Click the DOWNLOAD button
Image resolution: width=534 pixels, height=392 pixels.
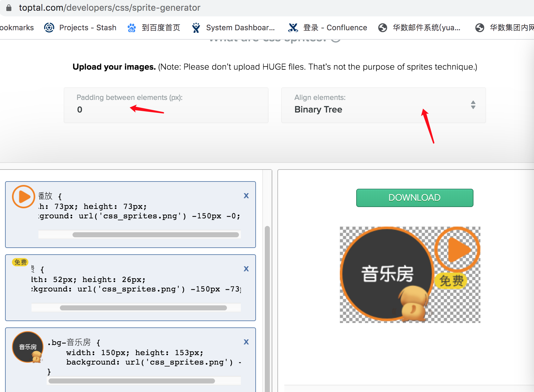[414, 198]
